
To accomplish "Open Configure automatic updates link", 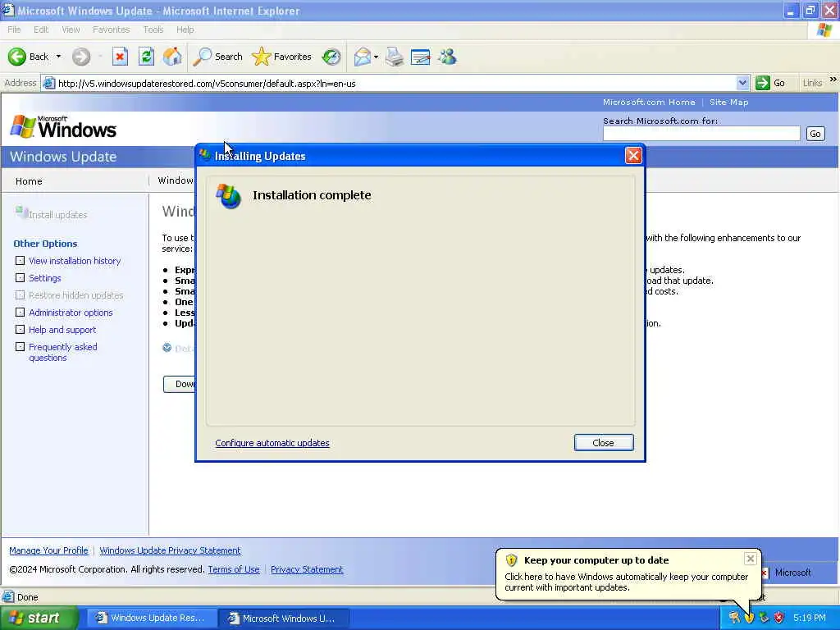I will tap(272, 443).
